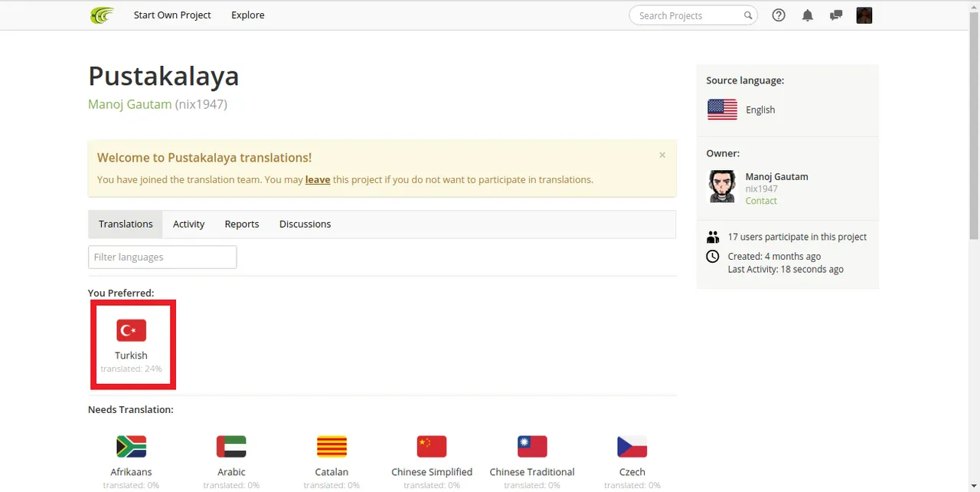Click the Contact owner link
Viewport: 980px width, 492px height.
pos(761,201)
